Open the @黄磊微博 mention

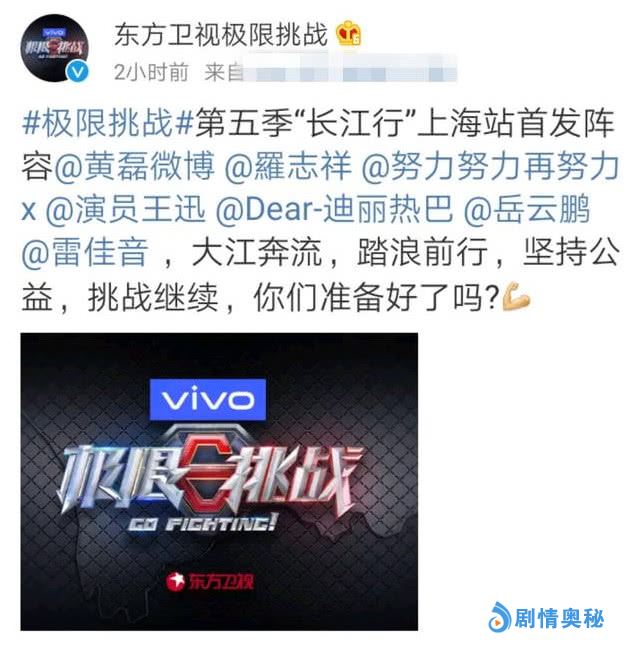[134, 166]
